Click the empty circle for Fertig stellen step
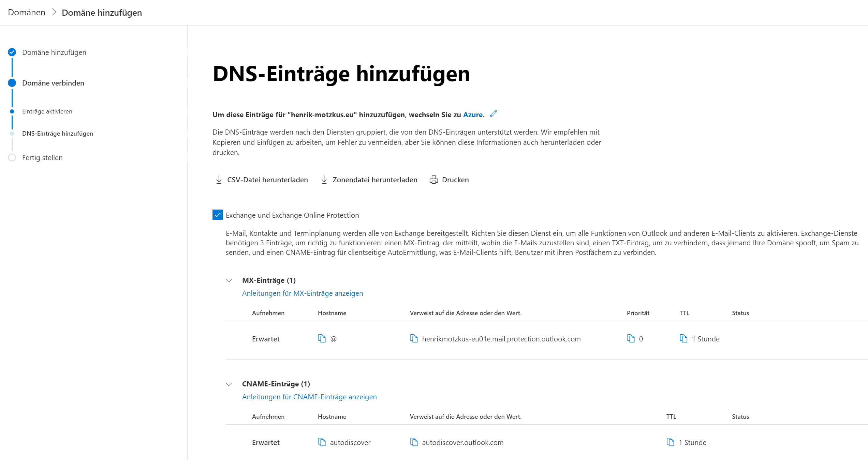Image resolution: width=868 pixels, height=460 pixels. tap(12, 157)
